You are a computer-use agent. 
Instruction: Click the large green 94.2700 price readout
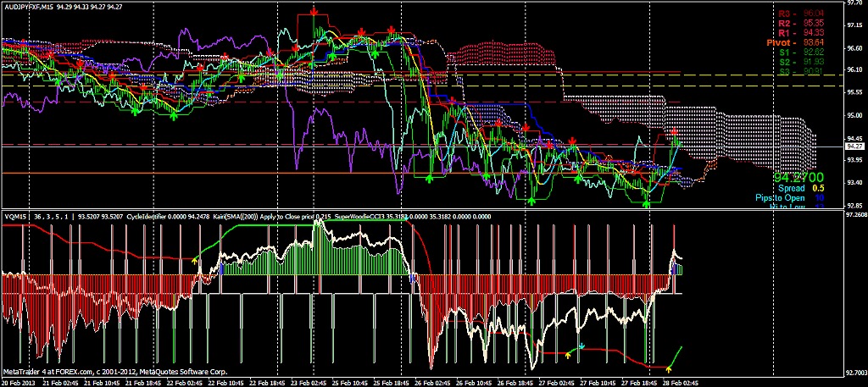tap(798, 178)
